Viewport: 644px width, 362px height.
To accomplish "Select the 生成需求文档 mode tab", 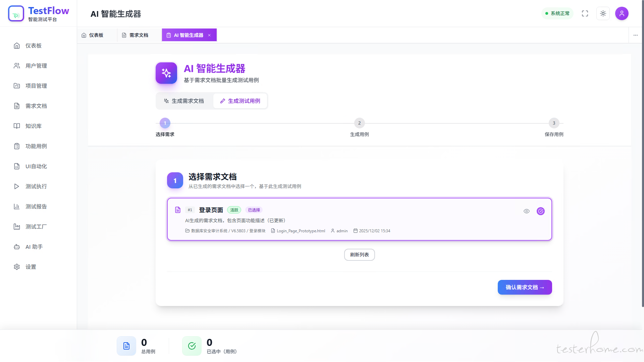I will tap(184, 101).
